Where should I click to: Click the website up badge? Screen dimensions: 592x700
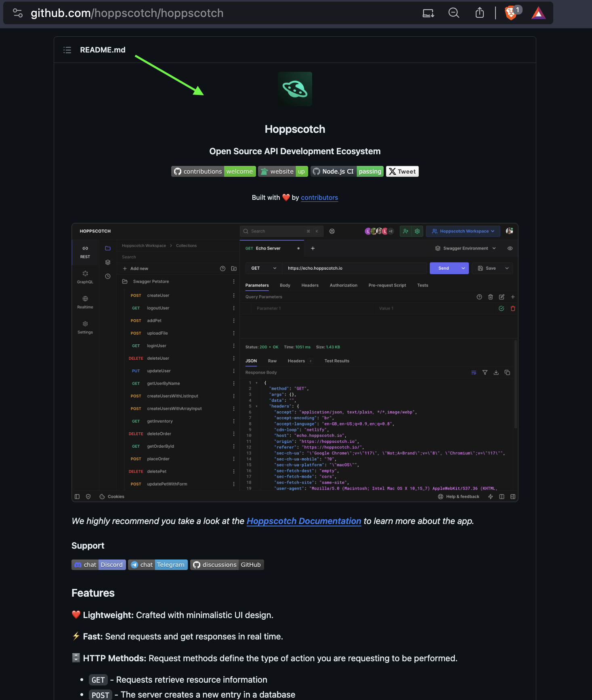[283, 172]
